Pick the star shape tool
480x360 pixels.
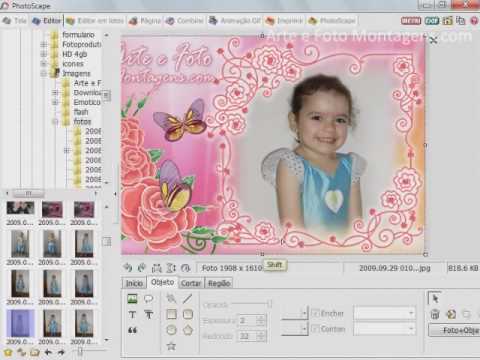(x=171, y=346)
